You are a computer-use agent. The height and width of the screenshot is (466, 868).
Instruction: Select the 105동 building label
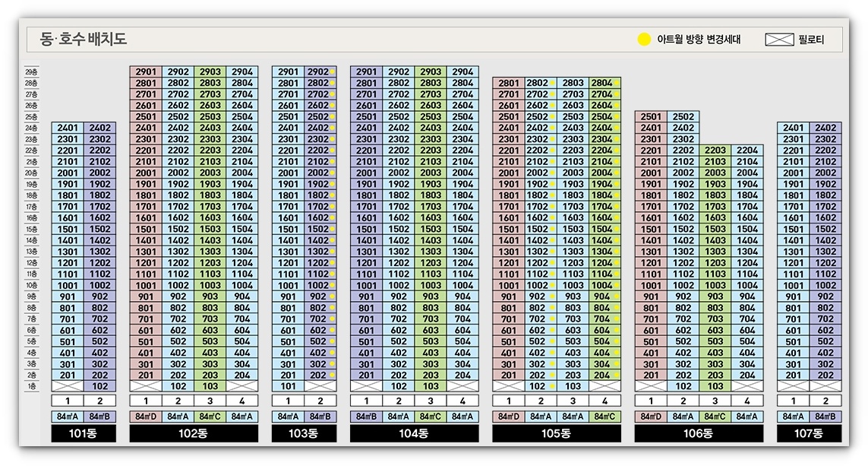[557, 434]
